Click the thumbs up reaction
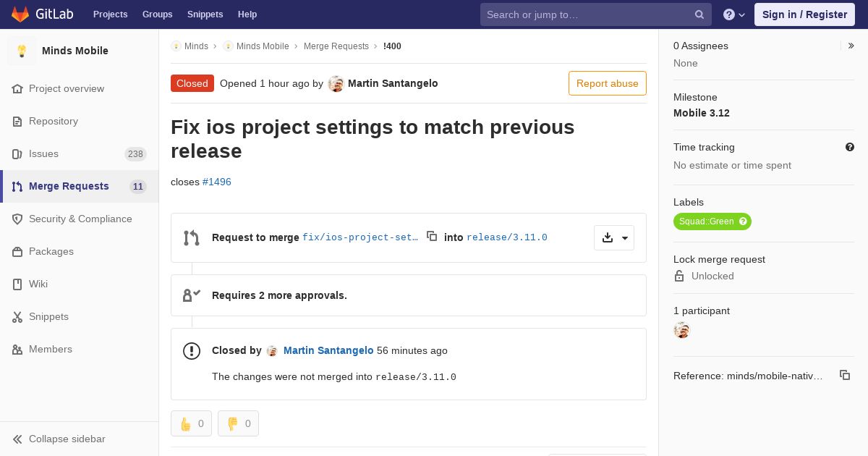 coord(191,423)
